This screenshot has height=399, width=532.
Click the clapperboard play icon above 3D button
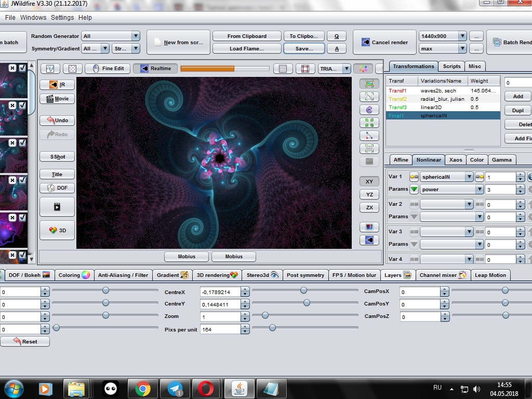57,207
